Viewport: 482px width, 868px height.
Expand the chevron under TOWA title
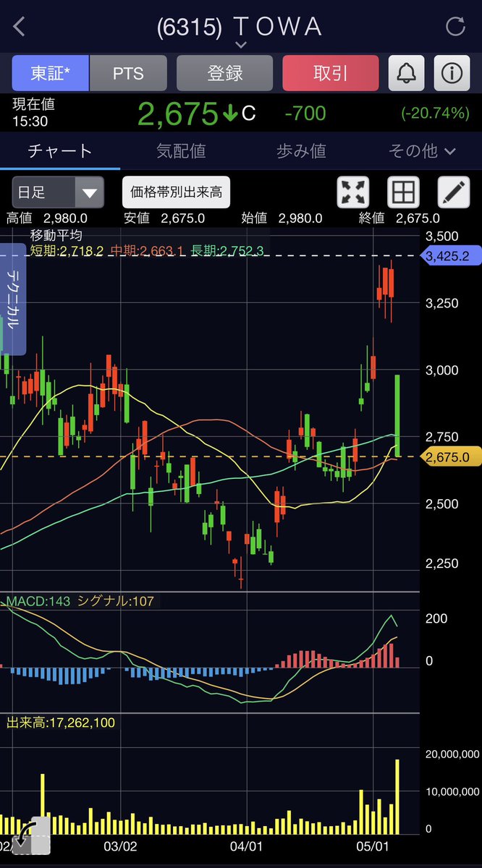pos(241,45)
